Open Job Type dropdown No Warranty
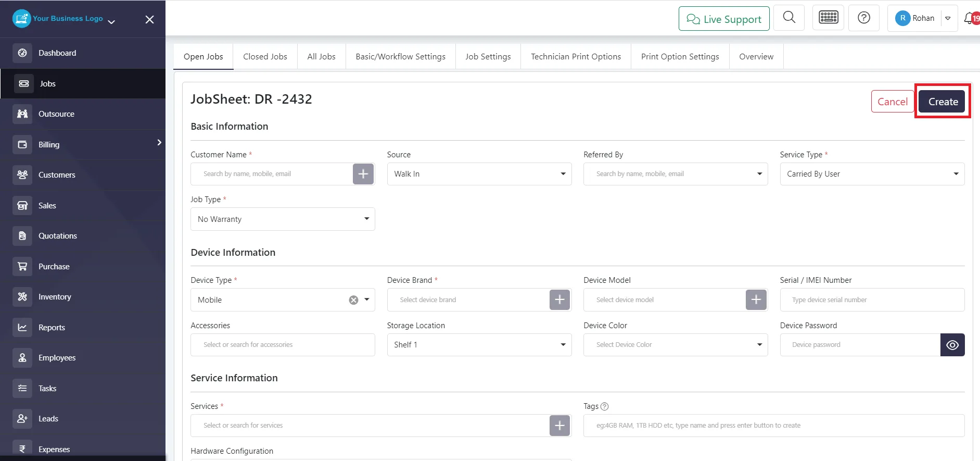Screen dimensions: 980x461 pos(283,219)
